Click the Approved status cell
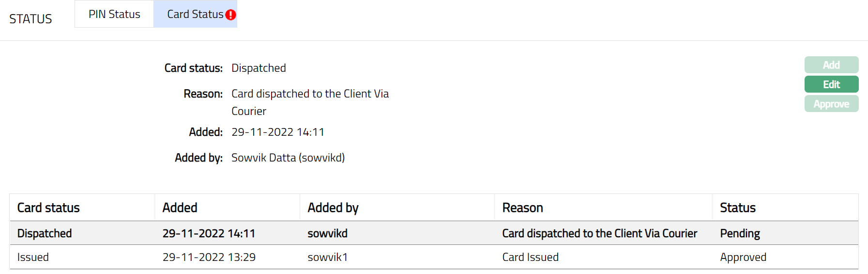Screen dimensions: 868x274 pyautogui.click(x=743, y=257)
